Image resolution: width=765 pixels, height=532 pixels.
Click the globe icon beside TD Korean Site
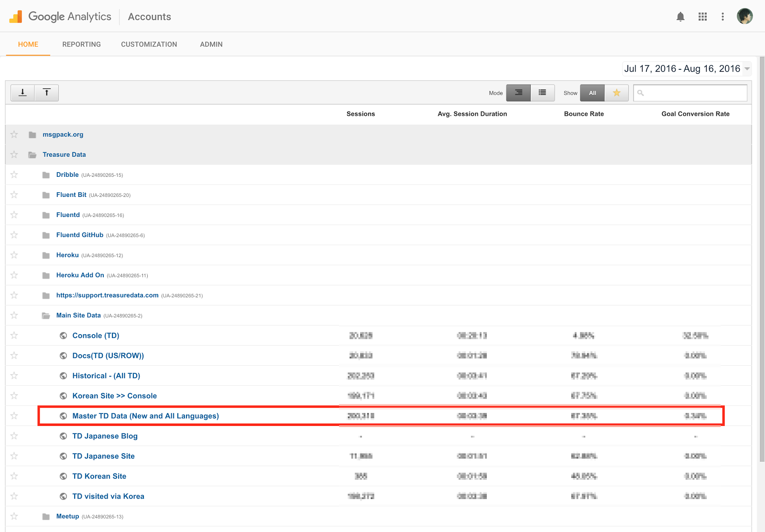coord(63,476)
